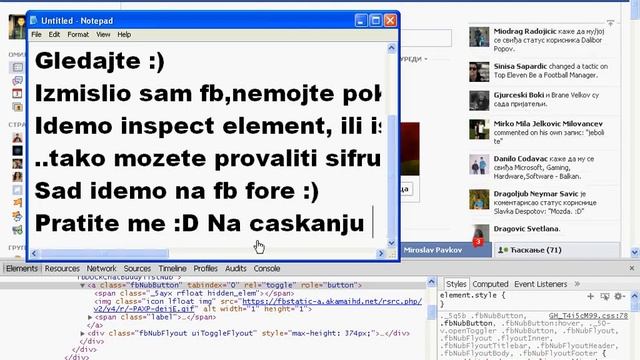Open Notepad File menu

pos(36,35)
